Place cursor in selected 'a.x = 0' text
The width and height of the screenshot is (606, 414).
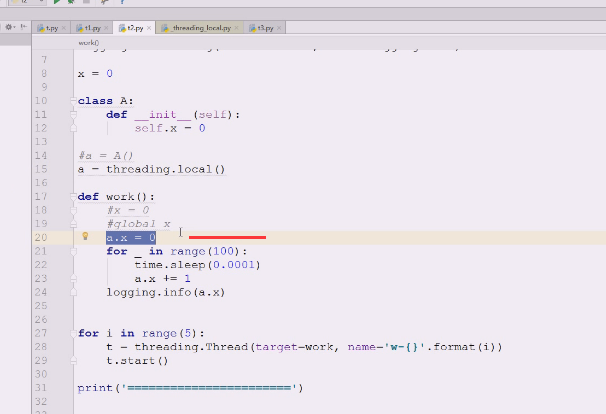point(131,237)
